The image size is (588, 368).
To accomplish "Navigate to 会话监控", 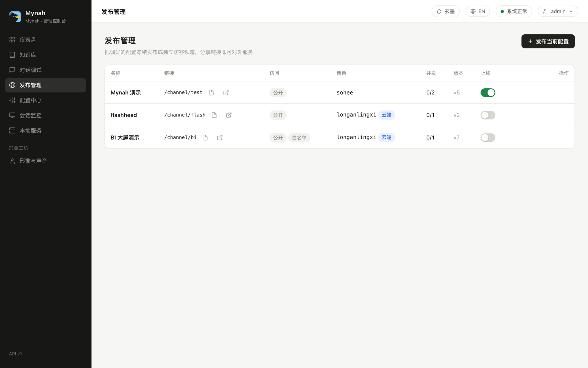I will pos(46,115).
